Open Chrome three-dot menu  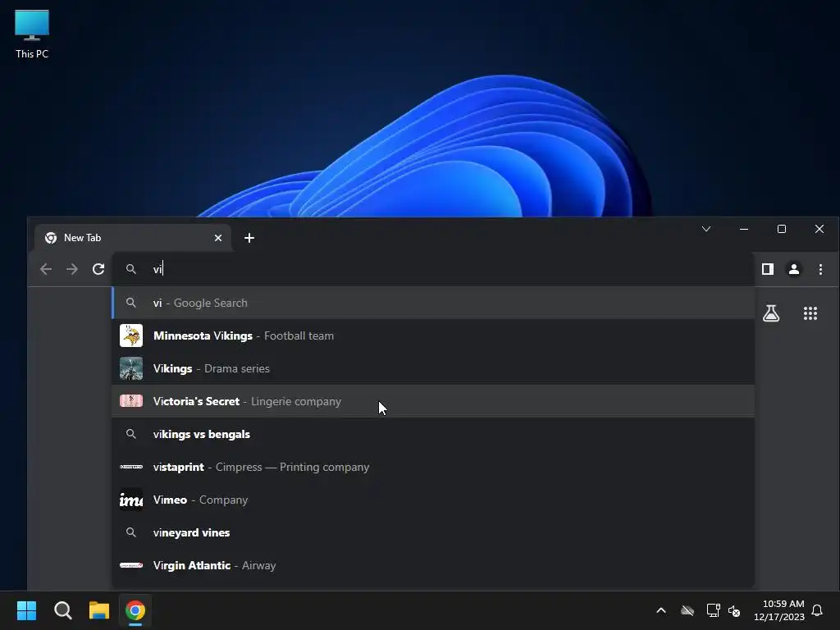[x=820, y=269]
